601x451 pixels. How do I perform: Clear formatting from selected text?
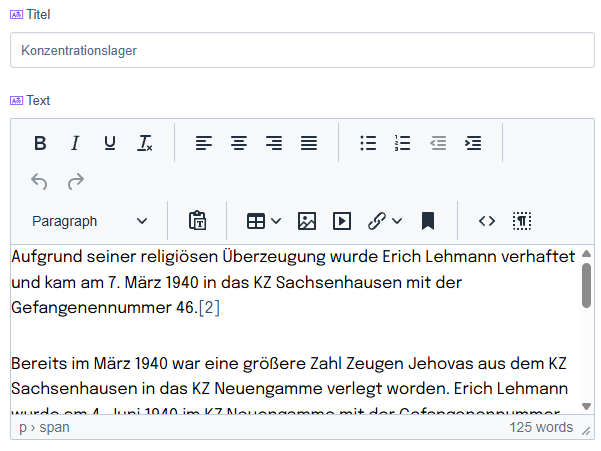145,143
